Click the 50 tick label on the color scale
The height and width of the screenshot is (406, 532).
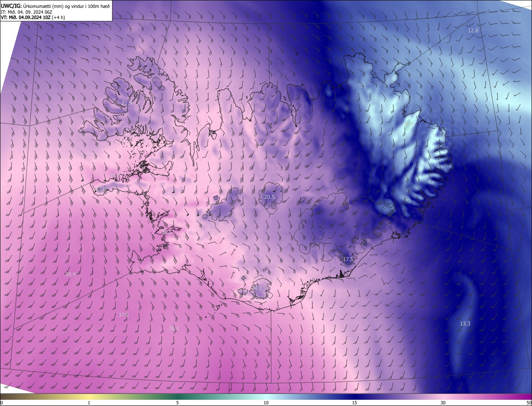pos(528,403)
